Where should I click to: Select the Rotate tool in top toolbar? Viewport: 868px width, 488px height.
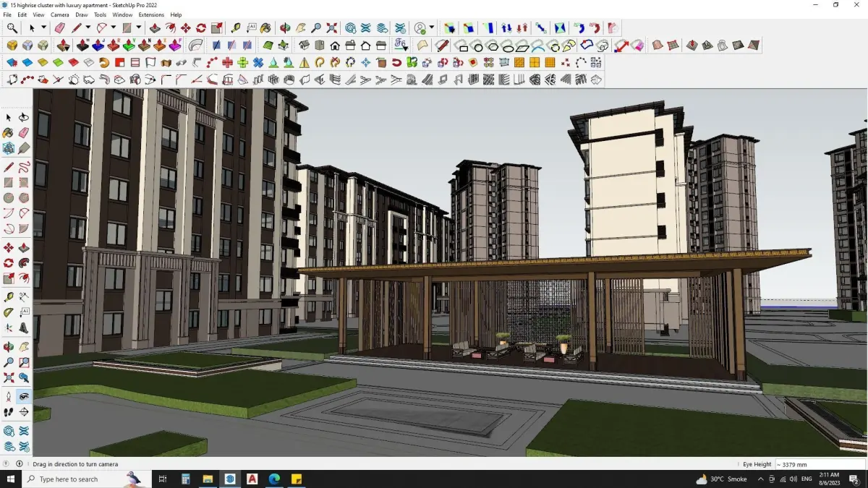(201, 28)
